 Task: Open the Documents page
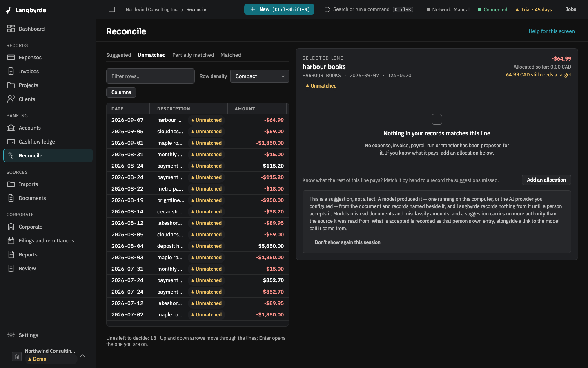pos(48,198)
